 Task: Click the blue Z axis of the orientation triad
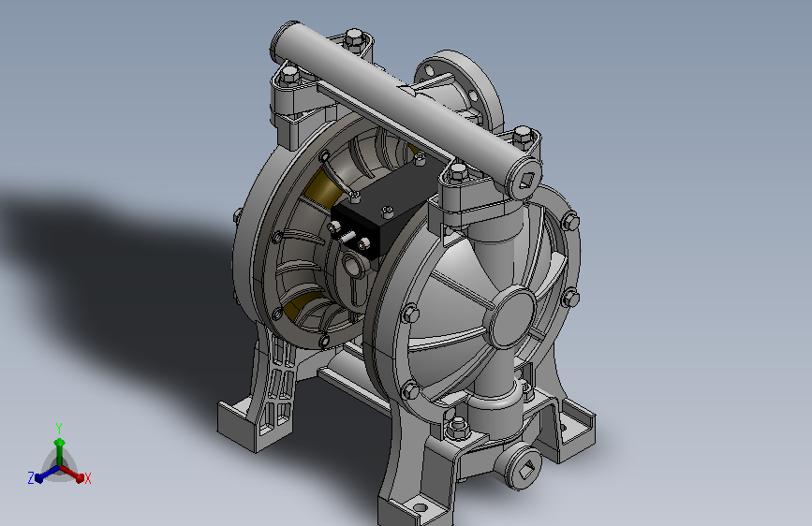(47, 475)
